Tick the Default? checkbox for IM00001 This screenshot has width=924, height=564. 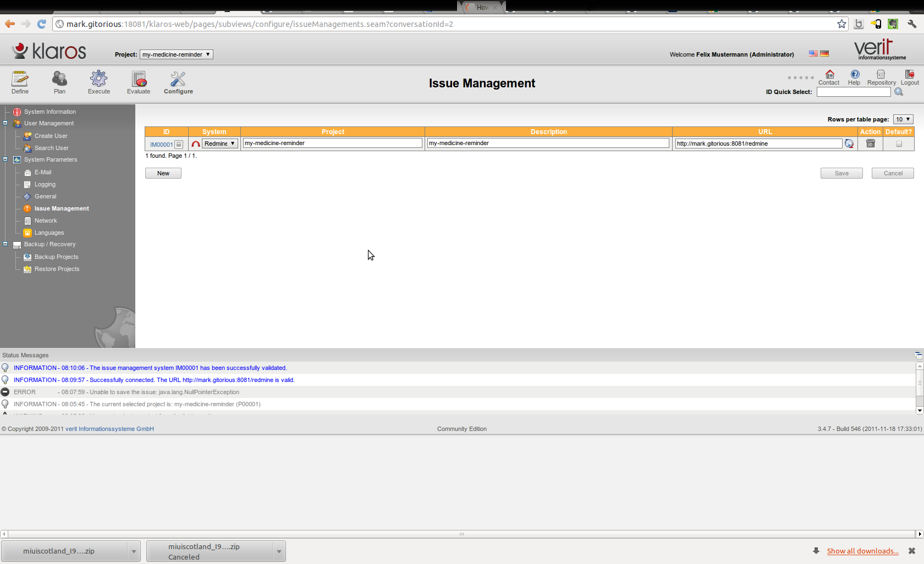point(899,144)
